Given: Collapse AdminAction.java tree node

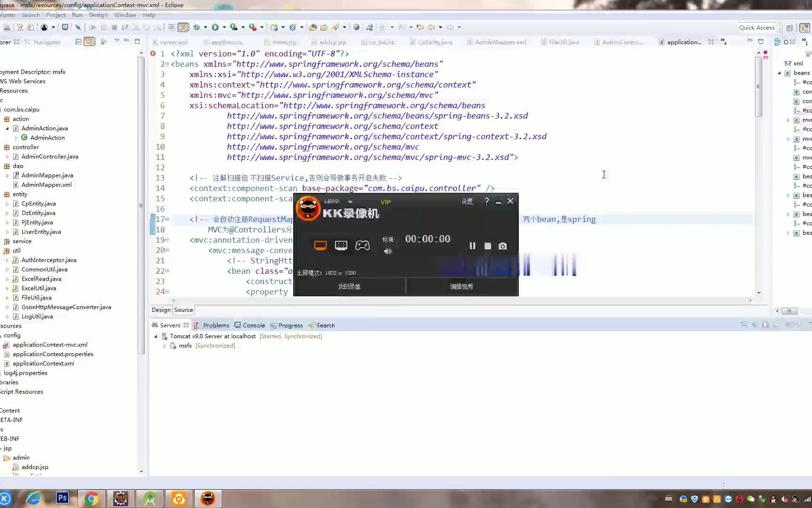Looking at the screenshot, I should coord(7,128).
